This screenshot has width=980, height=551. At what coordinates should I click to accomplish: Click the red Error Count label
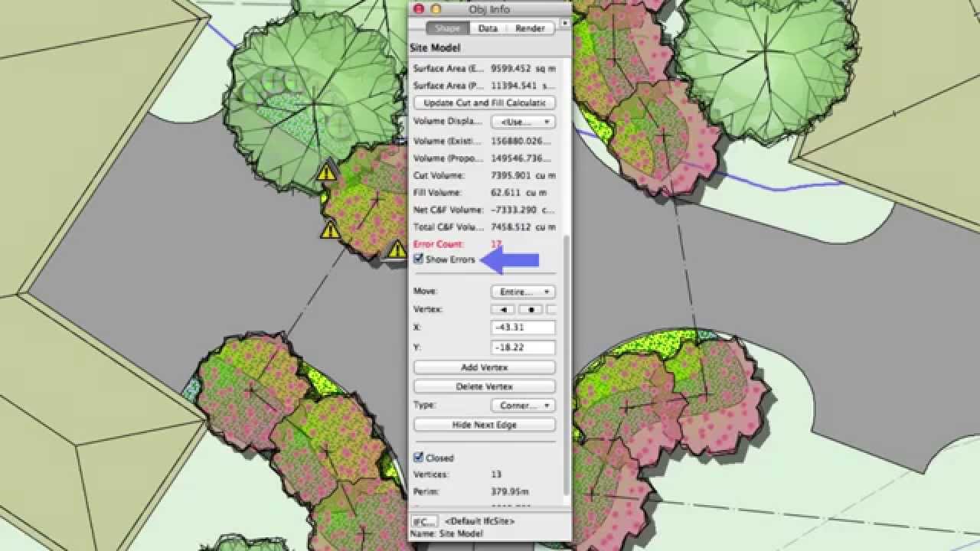pyautogui.click(x=439, y=244)
